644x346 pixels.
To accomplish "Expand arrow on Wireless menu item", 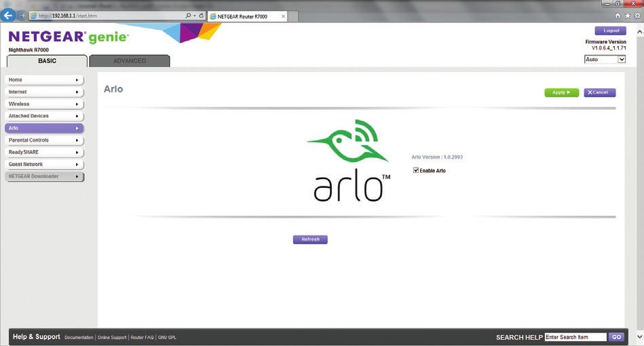I will tap(77, 104).
